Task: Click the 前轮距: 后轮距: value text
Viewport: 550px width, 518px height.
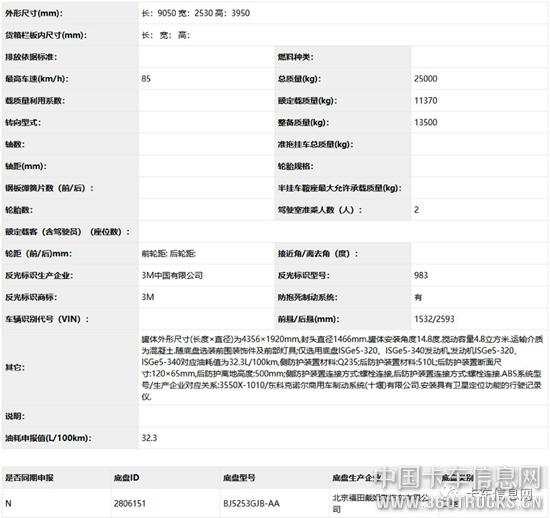Action: 168,253
